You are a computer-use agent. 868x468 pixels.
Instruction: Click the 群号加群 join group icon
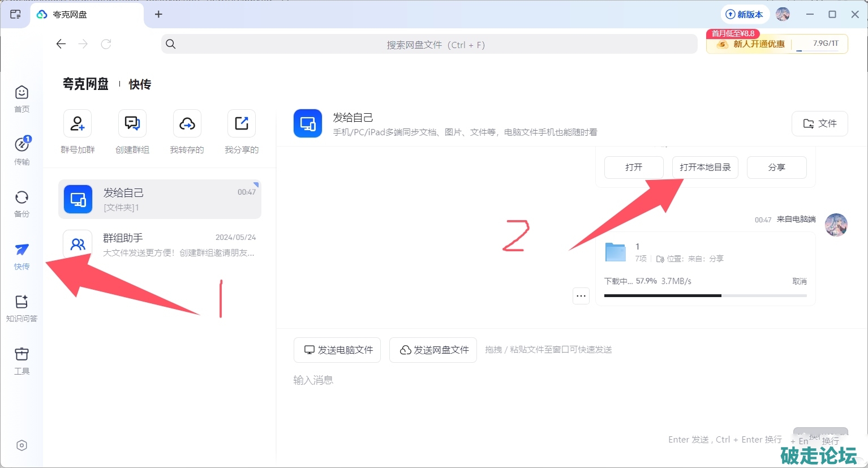coord(78,124)
